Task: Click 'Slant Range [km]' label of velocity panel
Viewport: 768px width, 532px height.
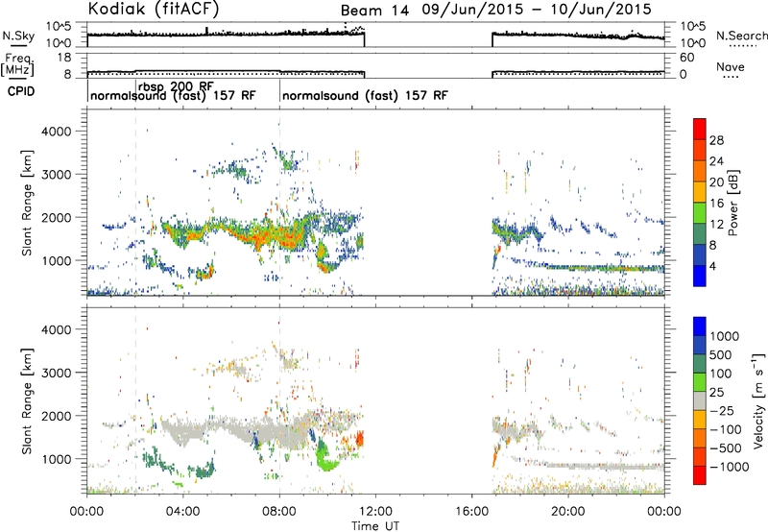Action: click(x=26, y=401)
